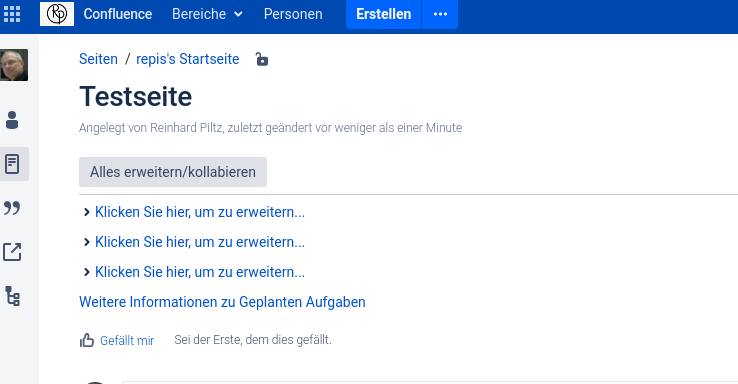Click the KP site logo
738x384 pixels.
coord(57,14)
